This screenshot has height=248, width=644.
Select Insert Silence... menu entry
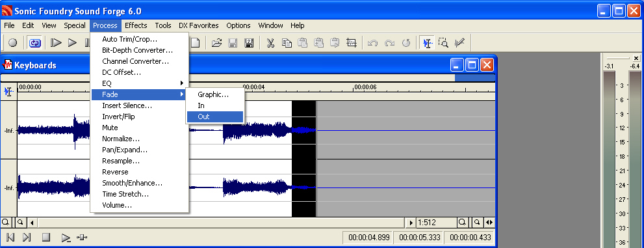[x=139, y=105]
